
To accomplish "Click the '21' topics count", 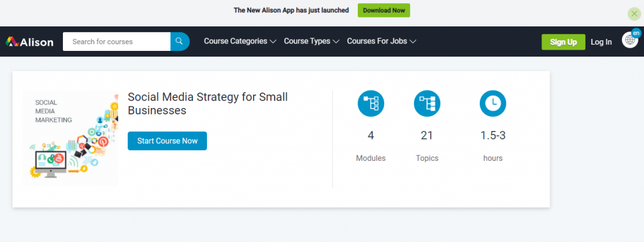I will [427, 135].
